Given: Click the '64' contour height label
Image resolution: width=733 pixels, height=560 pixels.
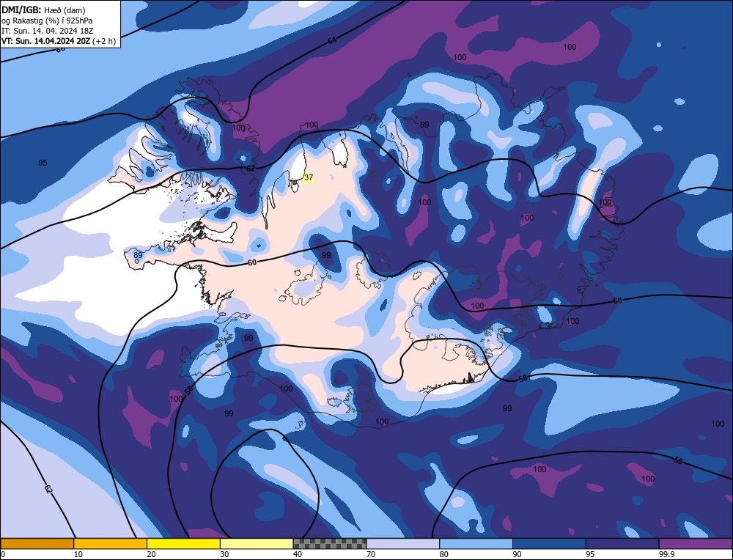Looking at the screenshot, I should point(332,40).
